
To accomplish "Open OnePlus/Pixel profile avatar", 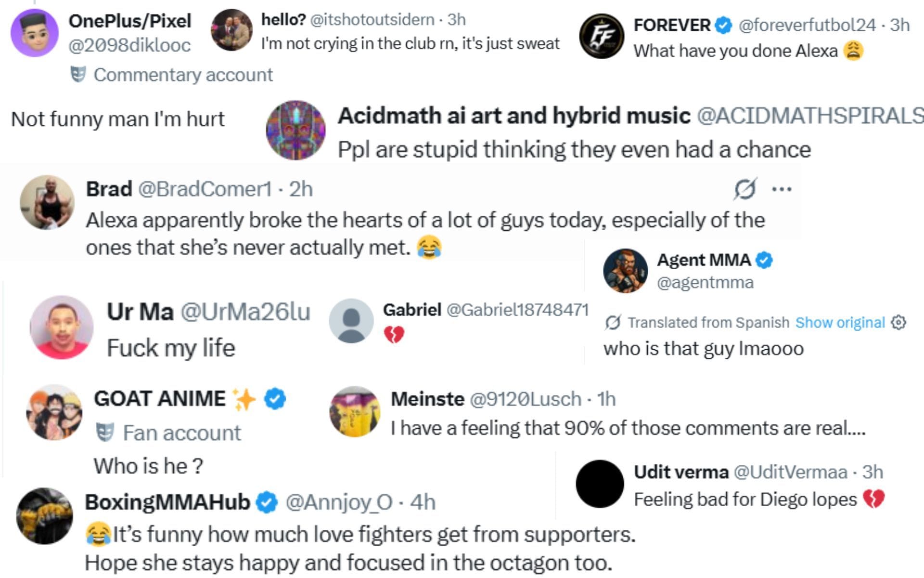I will click(x=34, y=33).
